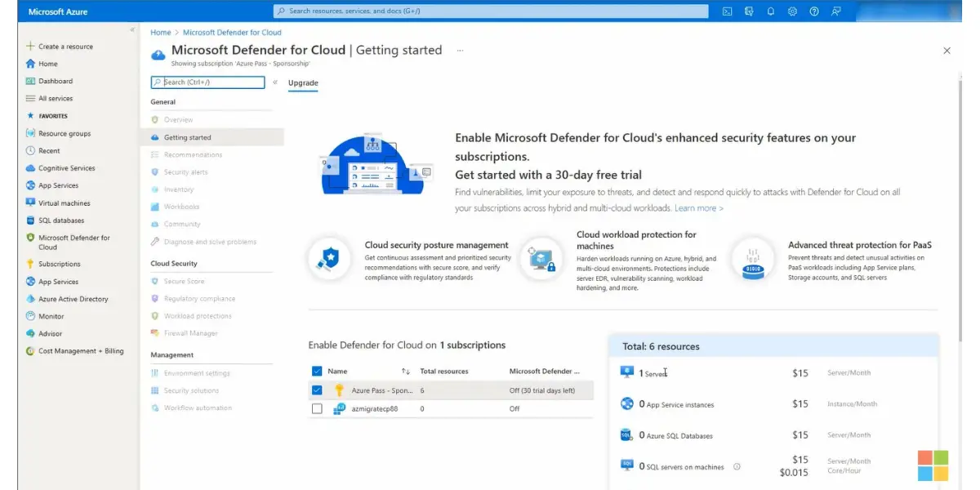The image size is (980, 490).
Task: Open Security alerts menu item
Action: [185, 172]
